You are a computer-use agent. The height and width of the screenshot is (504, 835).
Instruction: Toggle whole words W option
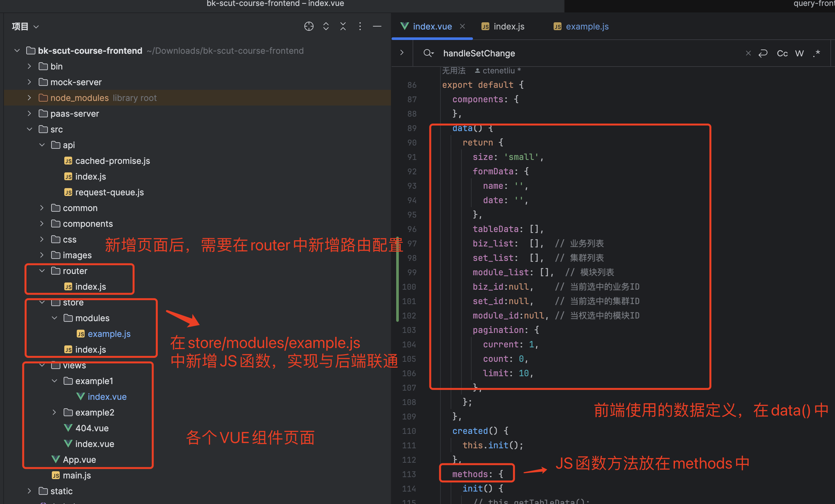(x=799, y=53)
